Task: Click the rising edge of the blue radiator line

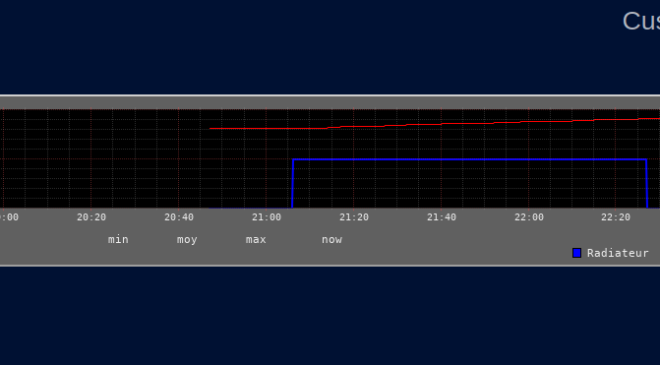Action: coord(292,184)
